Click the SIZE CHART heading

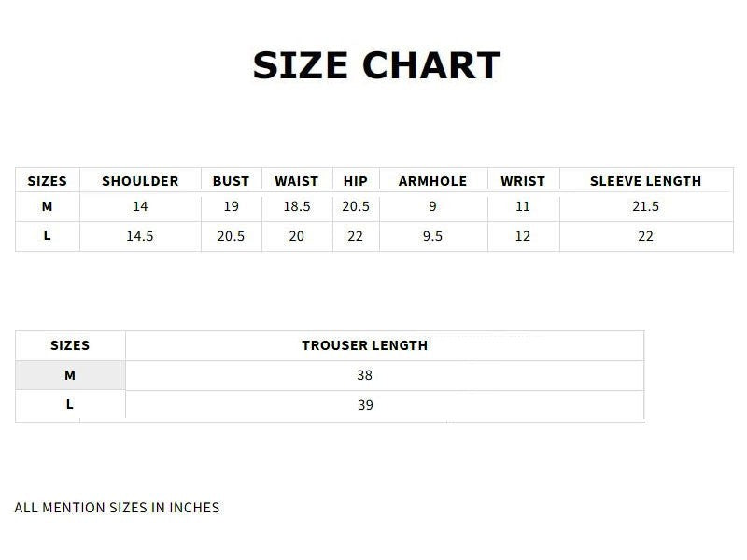[x=376, y=65]
